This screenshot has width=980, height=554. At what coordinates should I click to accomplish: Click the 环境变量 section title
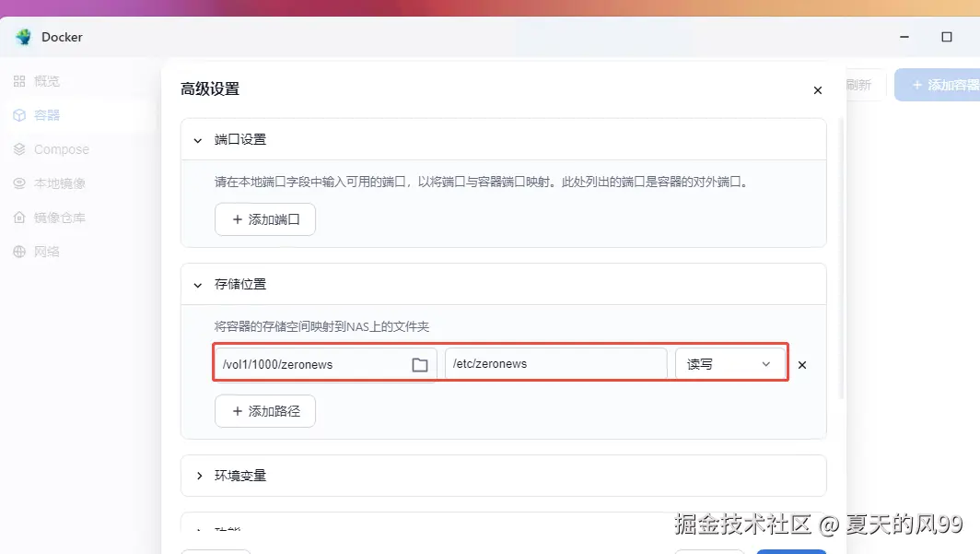[x=240, y=476]
